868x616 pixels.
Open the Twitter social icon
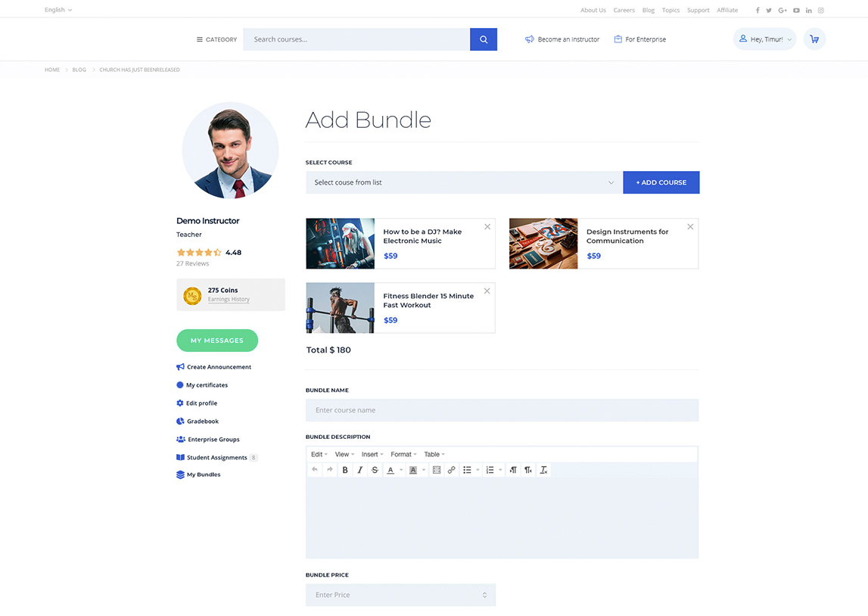pos(769,11)
